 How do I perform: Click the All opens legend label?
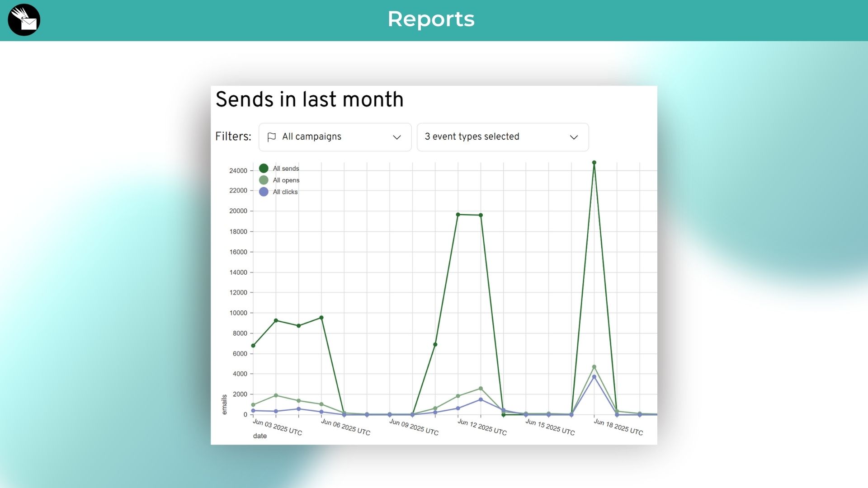(286, 180)
